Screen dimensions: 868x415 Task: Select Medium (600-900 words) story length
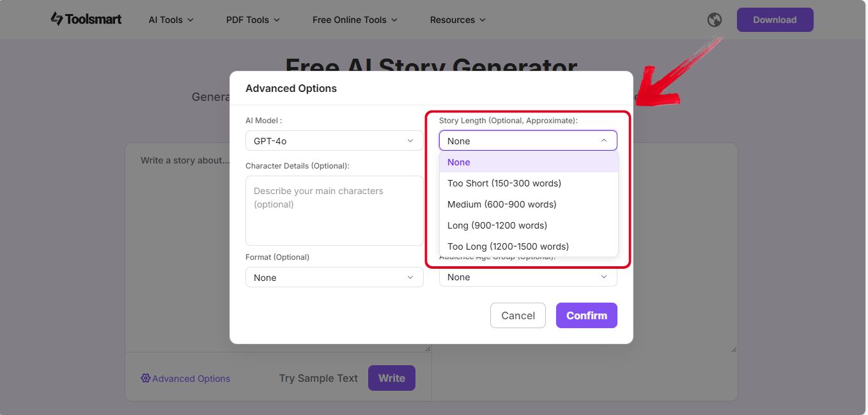[501, 204]
